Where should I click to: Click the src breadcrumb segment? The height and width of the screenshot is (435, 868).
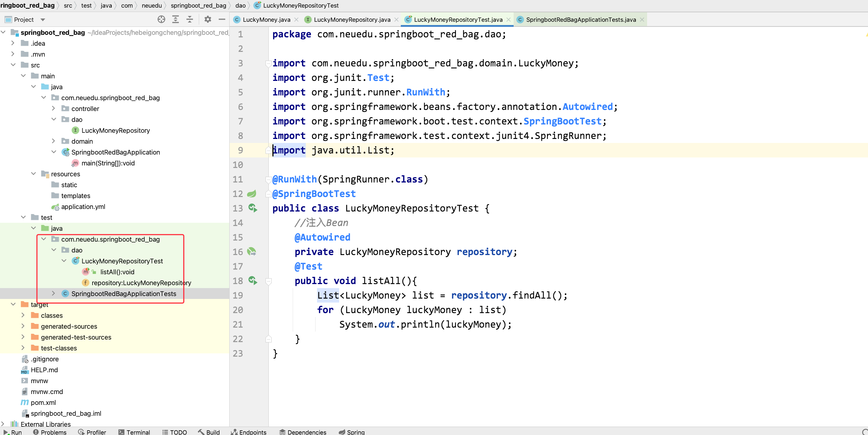(68, 5)
